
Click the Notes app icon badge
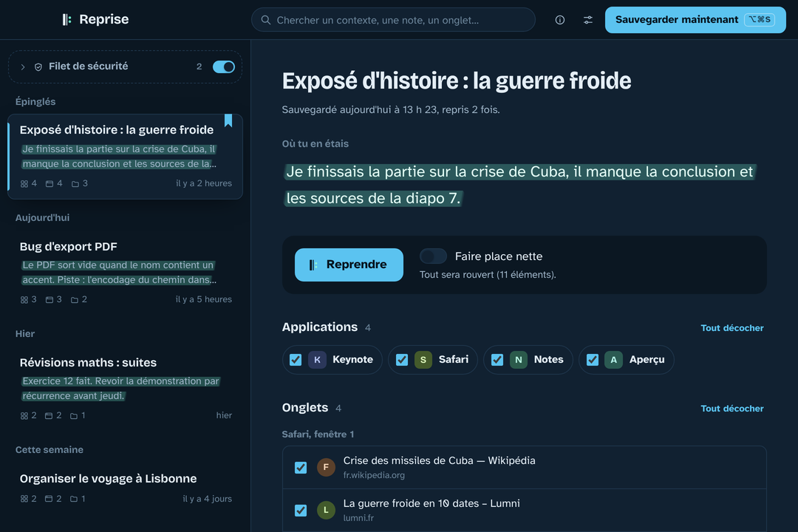[519, 359]
